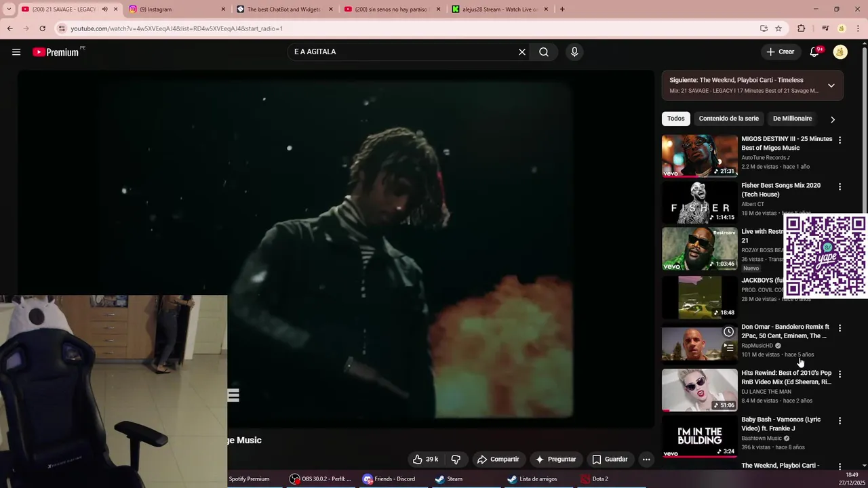
Task: Open the tab search dropdown
Action: [x=9, y=9]
